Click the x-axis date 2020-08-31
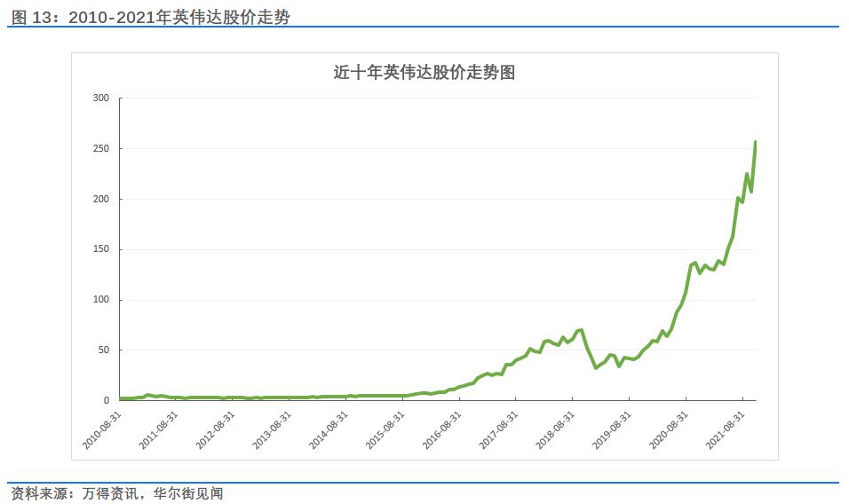849x504 pixels. [x=670, y=430]
